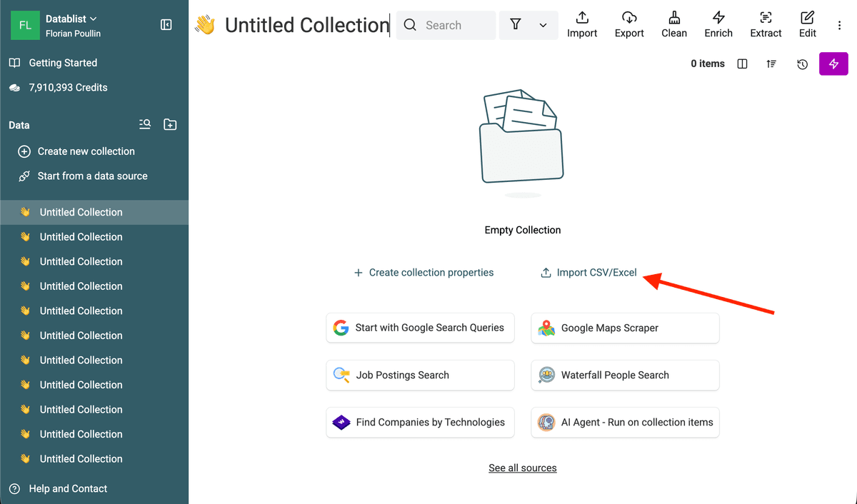Open the Import toolbar button
Viewport: 857px width, 504px height.
[x=582, y=25]
